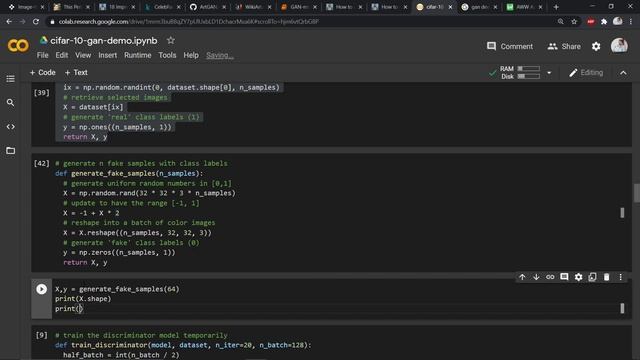The image size is (640, 360).
Task: Open the View menu
Action: coord(83,55)
